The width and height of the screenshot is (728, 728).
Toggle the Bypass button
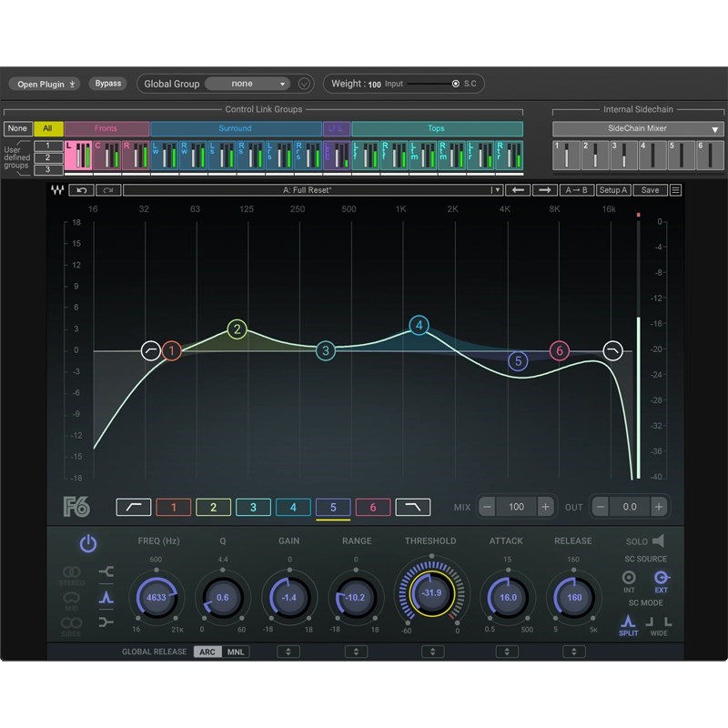pyautogui.click(x=107, y=84)
